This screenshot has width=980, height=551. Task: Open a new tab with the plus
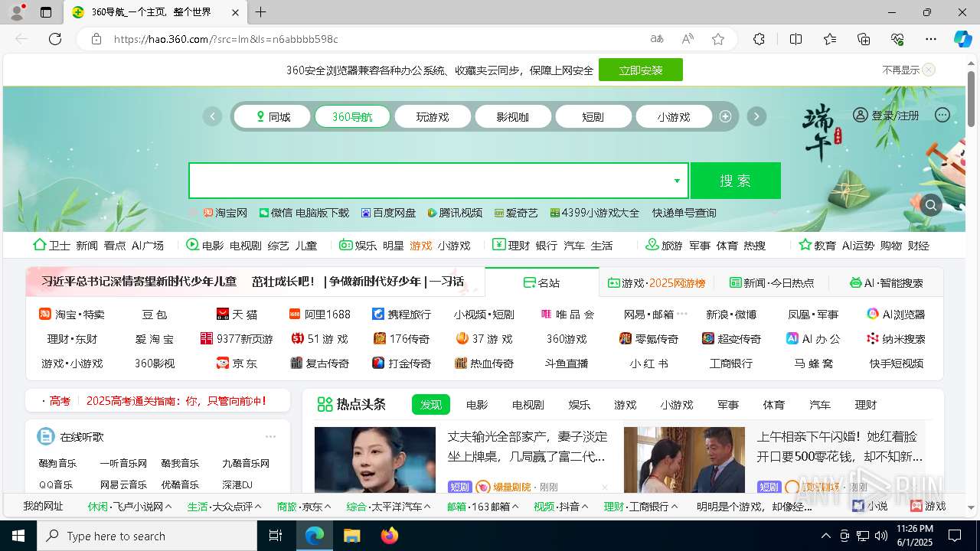coord(261,12)
